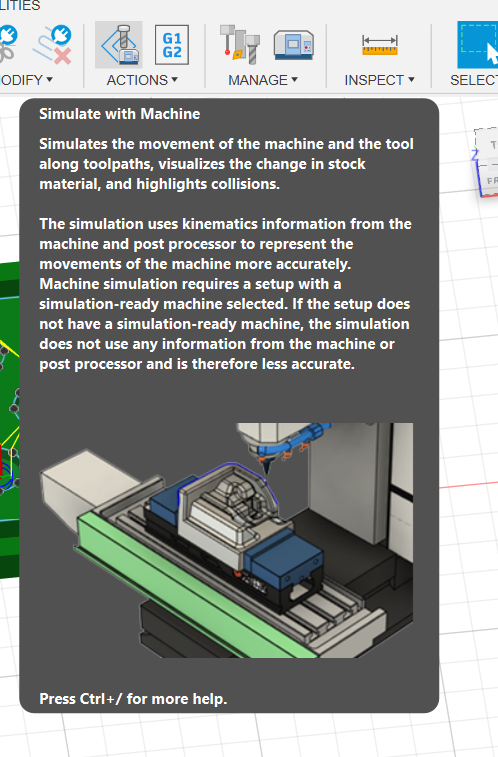The image size is (498, 757).
Task: Open the SELECT group menu
Action: (x=473, y=80)
